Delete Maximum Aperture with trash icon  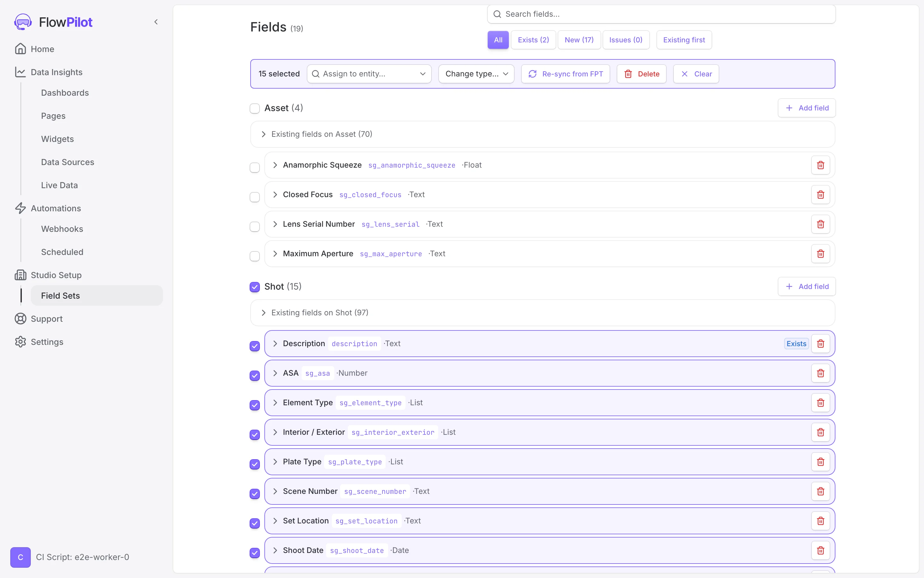[820, 253]
